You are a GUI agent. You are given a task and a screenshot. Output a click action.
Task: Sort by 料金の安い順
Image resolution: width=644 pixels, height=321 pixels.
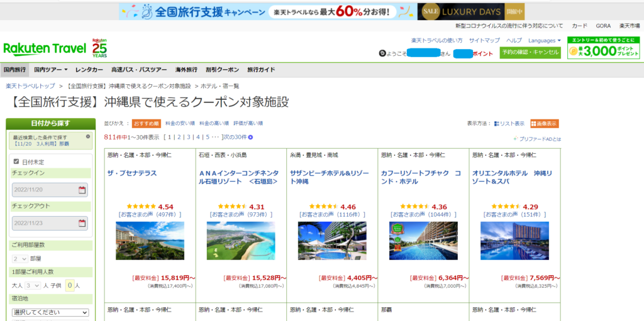pyautogui.click(x=180, y=123)
